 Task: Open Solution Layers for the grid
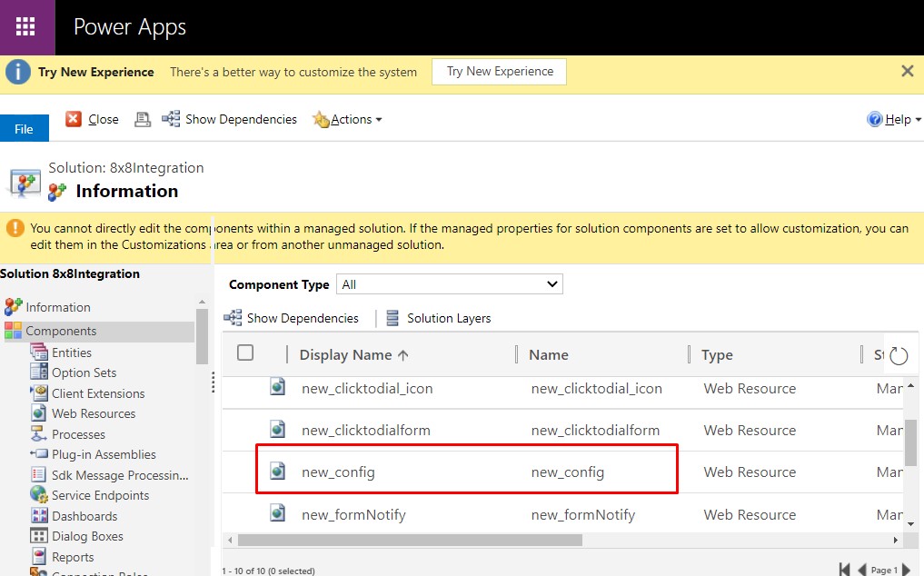pyautogui.click(x=449, y=318)
